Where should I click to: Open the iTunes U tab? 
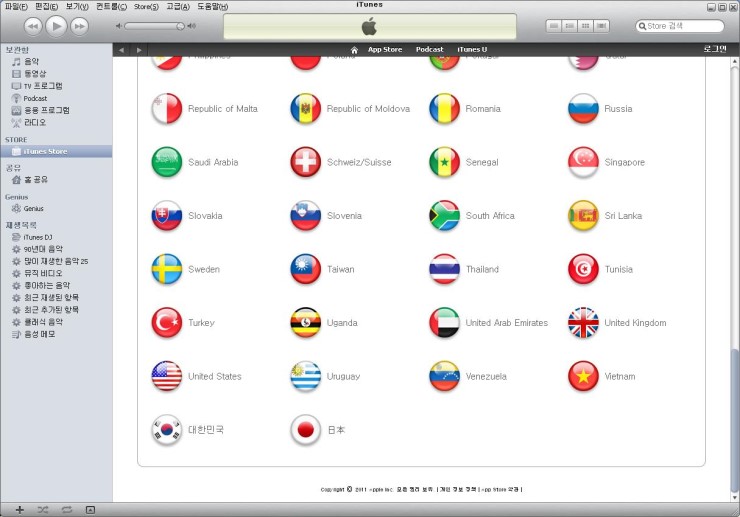tap(472, 50)
